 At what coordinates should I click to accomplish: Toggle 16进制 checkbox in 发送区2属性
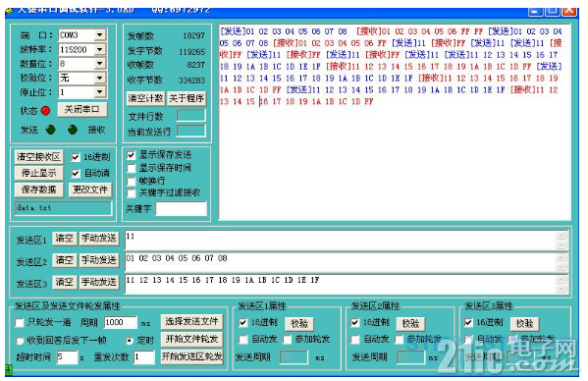[355, 322]
